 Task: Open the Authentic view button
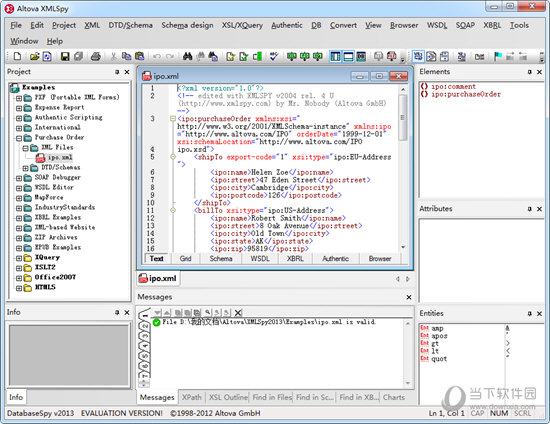tap(335, 258)
